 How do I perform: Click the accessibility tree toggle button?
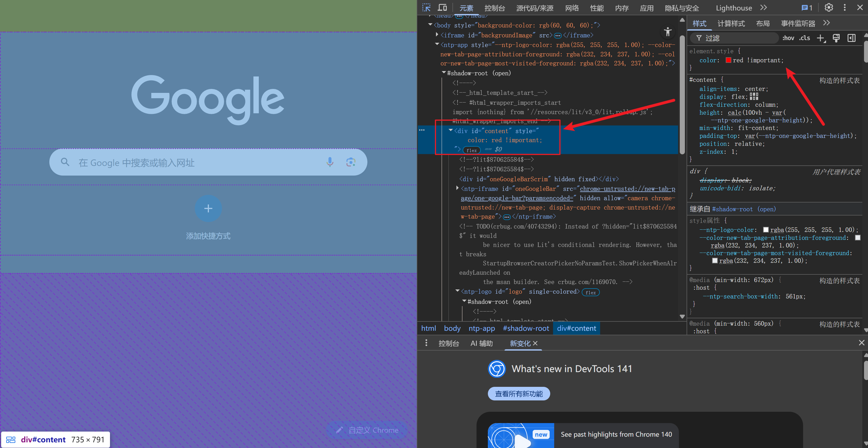tap(668, 32)
